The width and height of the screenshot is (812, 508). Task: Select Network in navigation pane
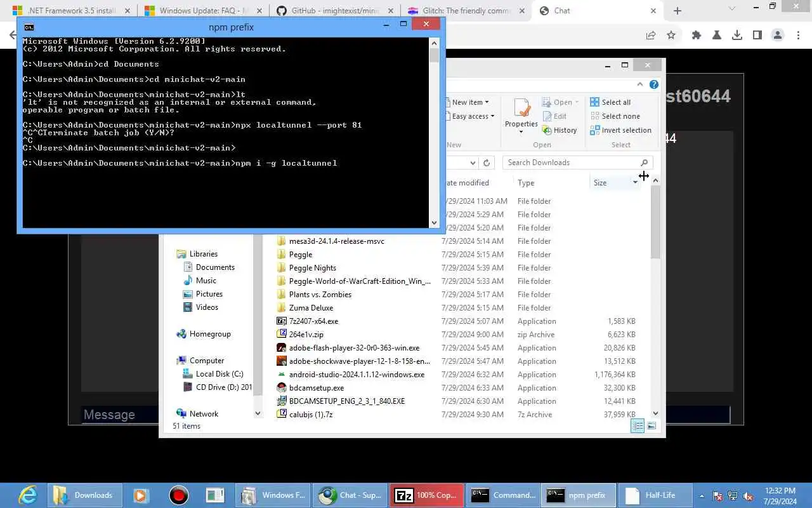pos(197,414)
